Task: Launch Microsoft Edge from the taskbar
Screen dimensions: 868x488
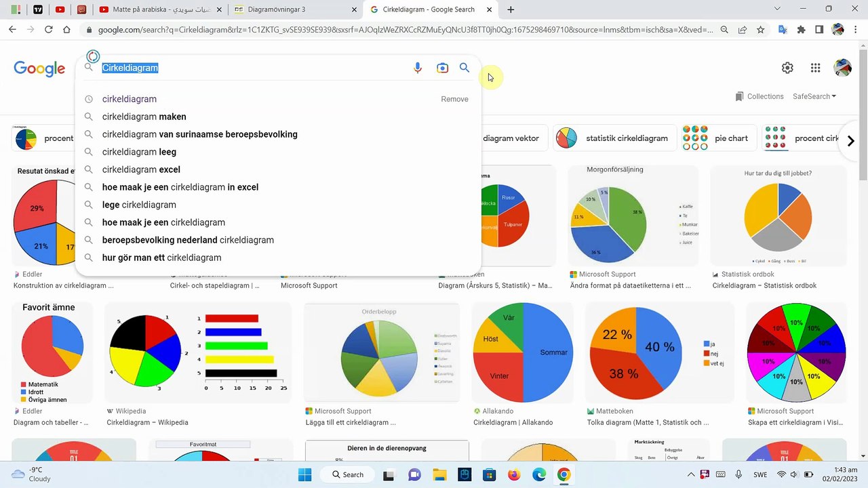Action: click(x=538, y=474)
